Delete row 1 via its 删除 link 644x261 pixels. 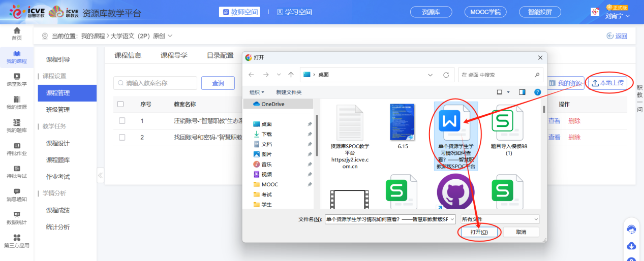[574, 121]
